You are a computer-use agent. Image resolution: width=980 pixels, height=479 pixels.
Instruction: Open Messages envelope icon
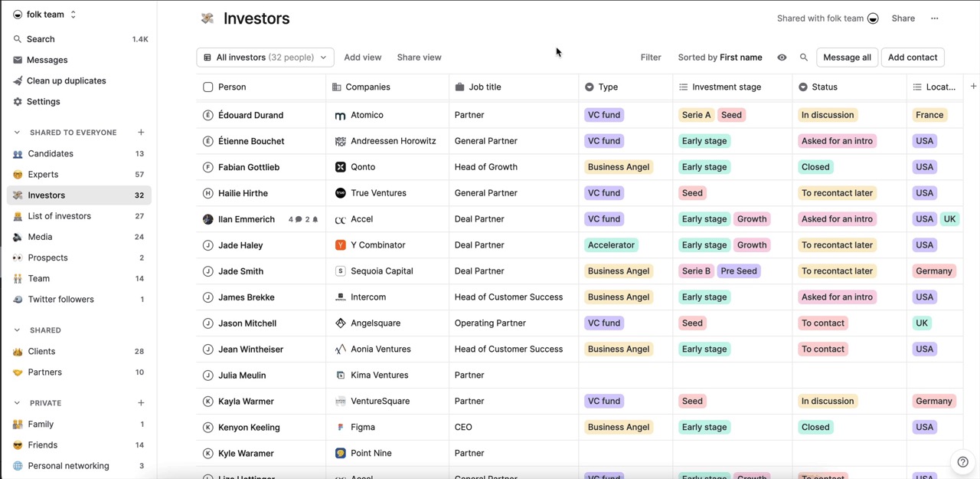coord(18,60)
